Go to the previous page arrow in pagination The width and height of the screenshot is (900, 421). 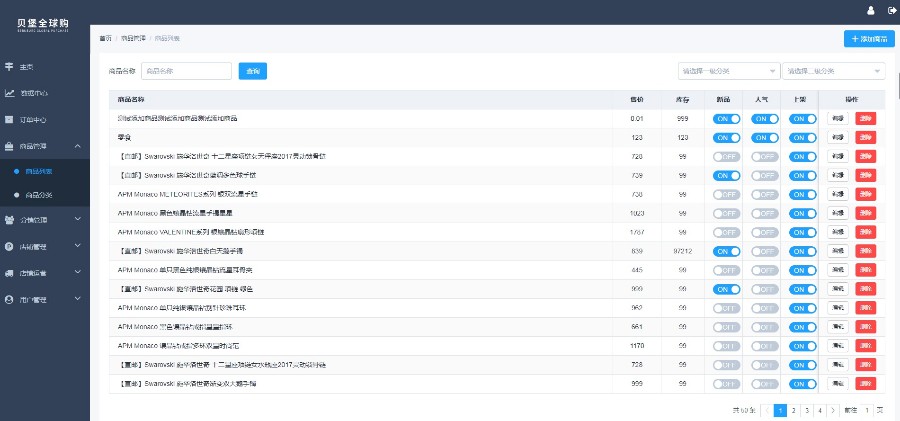pyautogui.click(x=767, y=410)
